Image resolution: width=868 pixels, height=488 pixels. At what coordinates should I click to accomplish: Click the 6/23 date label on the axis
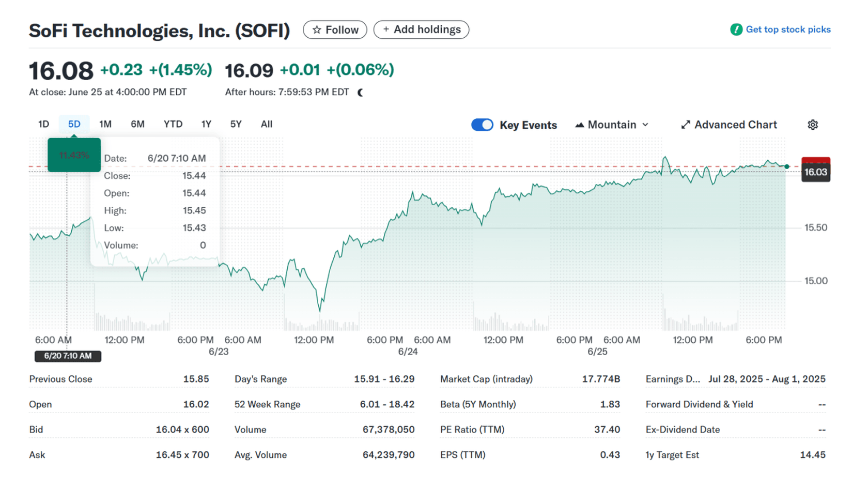tap(219, 352)
